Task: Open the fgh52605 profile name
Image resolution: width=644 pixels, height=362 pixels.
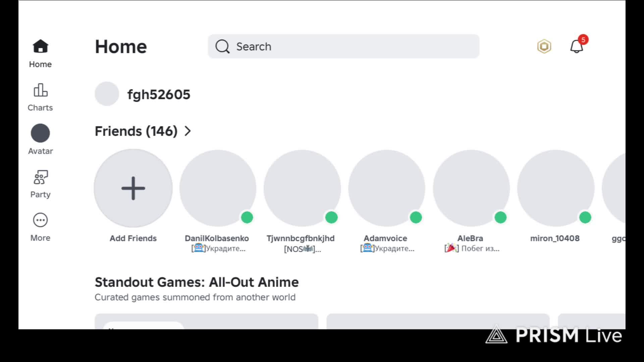Action: pos(159,95)
